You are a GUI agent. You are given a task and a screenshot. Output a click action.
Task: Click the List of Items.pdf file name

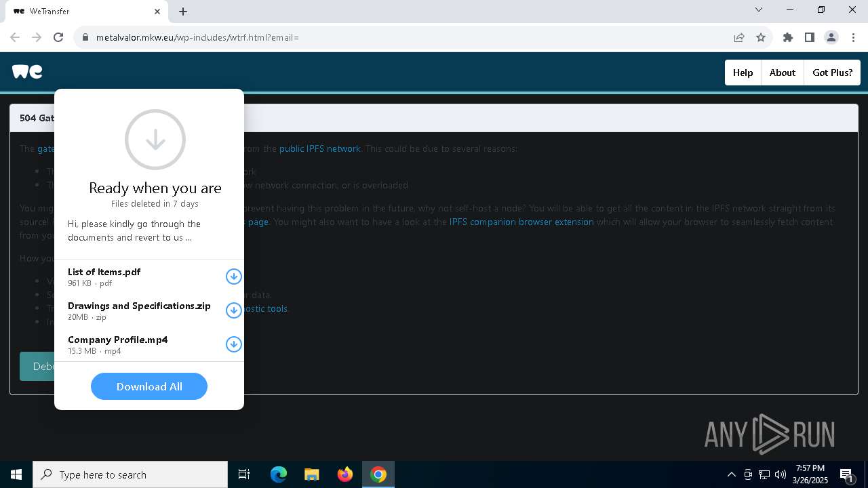click(104, 272)
